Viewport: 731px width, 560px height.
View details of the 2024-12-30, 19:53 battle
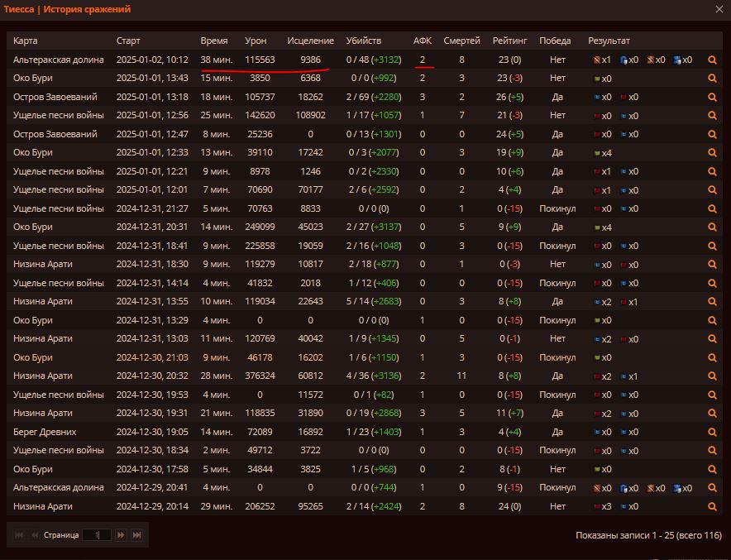pyautogui.click(x=712, y=395)
